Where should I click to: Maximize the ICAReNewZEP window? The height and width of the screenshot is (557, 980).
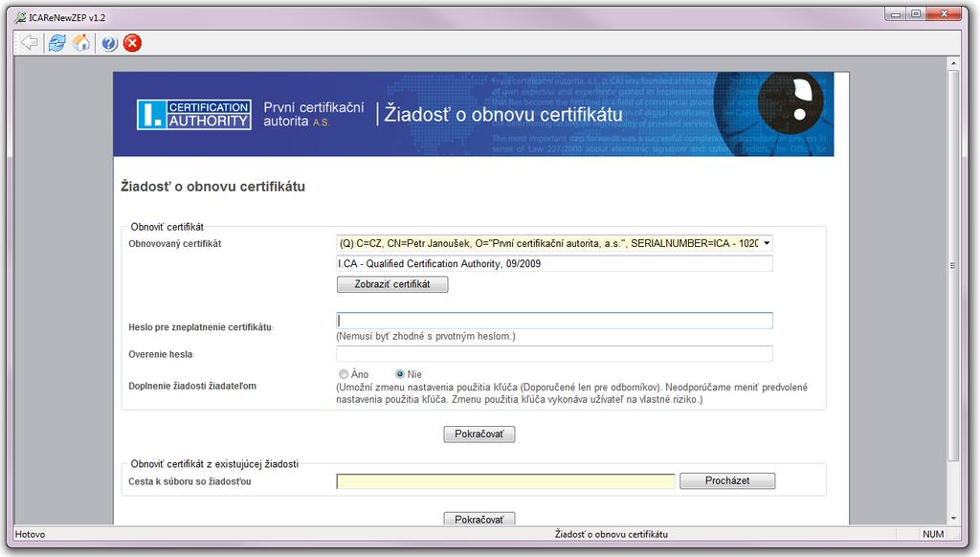coord(916,13)
